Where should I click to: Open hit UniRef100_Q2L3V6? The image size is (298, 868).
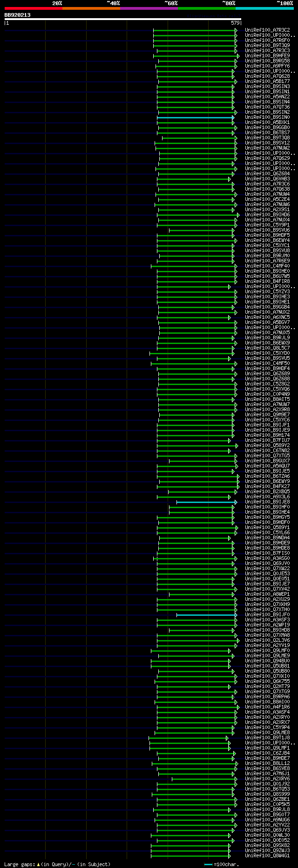click(267, 641)
